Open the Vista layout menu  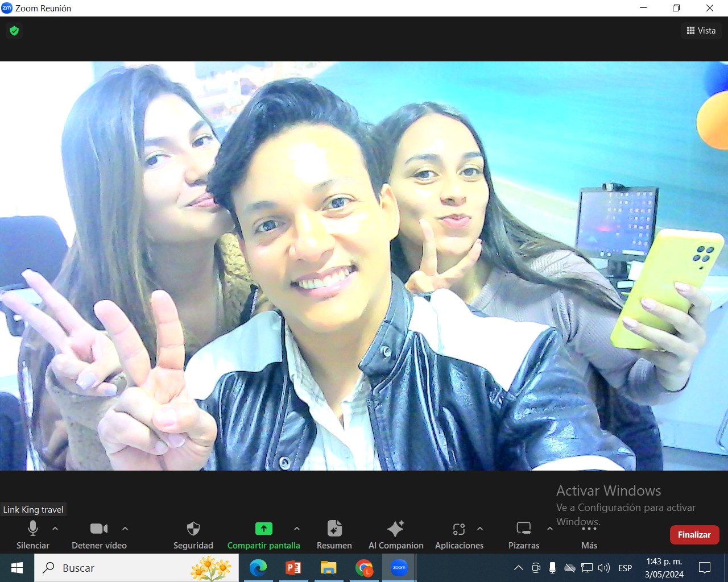(x=701, y=31)
